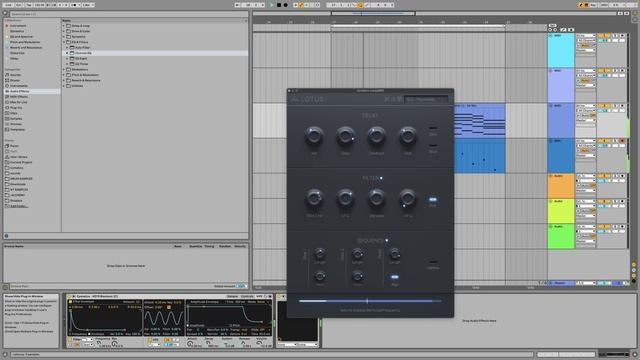Expand the Drive & Color folder
This screenshot has height=360, width=640.
click(64, 31)
